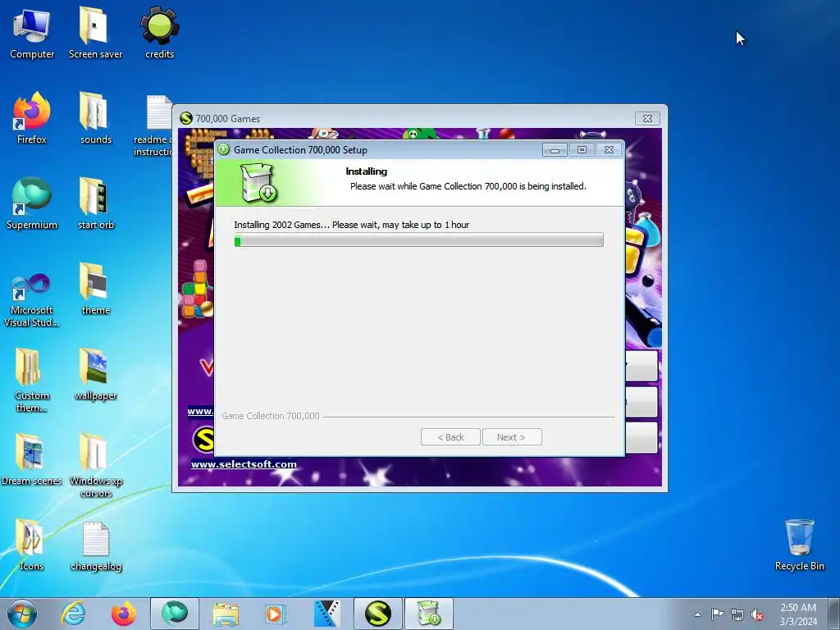This screenshot has width=840, height=630.
Task: Open the Recycle Bin
Action: pyautogui.click(x=799, y=545)
